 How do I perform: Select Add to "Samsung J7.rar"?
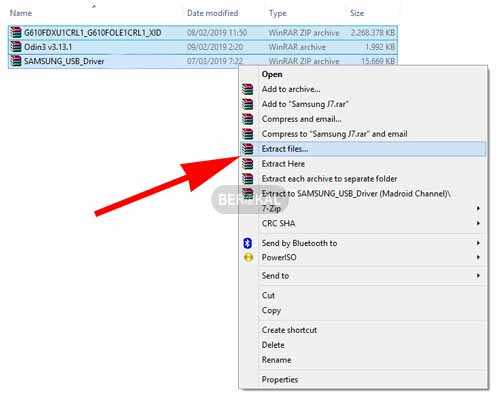coord(305,104)
